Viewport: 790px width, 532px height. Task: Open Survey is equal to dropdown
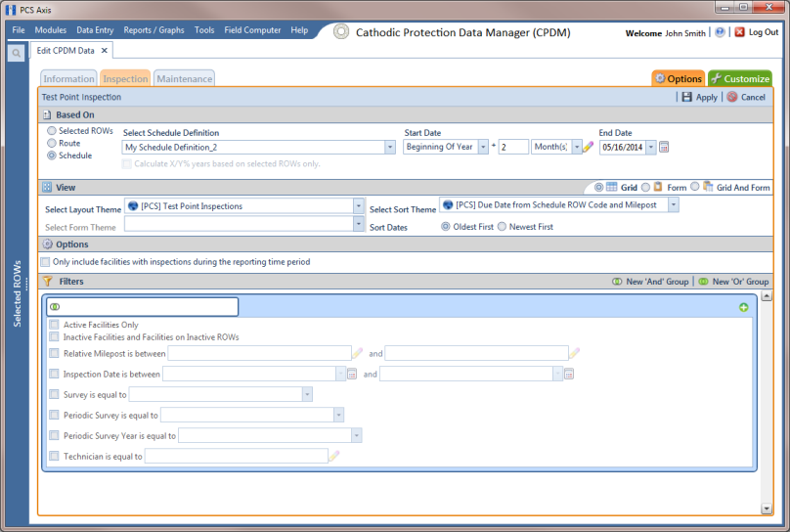click(x=307, y=394)
